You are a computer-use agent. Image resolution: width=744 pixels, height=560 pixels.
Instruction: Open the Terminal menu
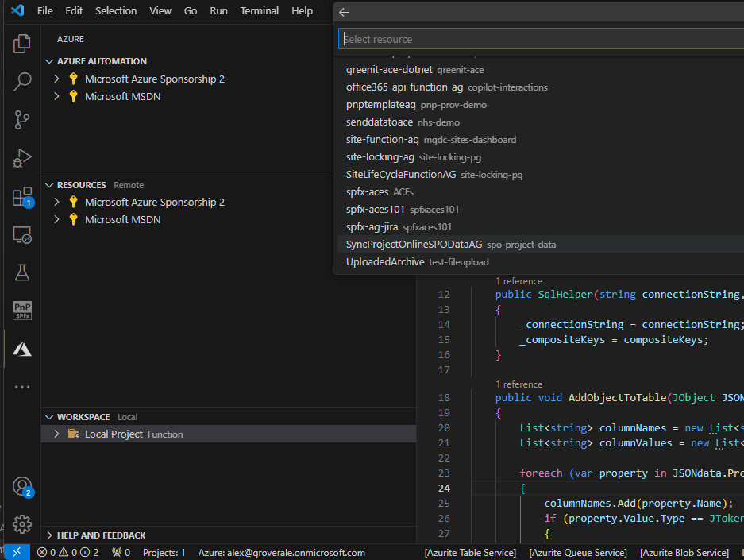260,11
